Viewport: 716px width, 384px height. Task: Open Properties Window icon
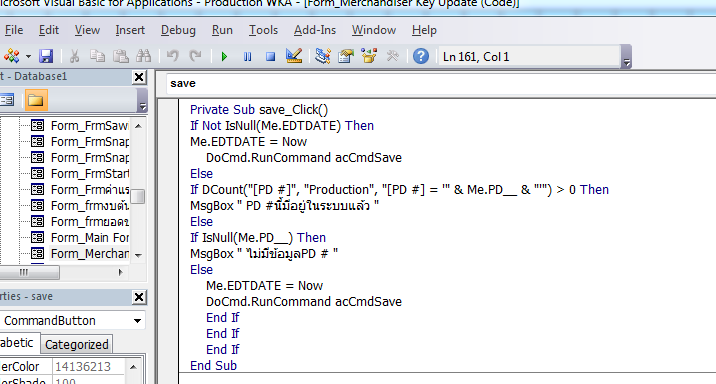tap(346, 57)
